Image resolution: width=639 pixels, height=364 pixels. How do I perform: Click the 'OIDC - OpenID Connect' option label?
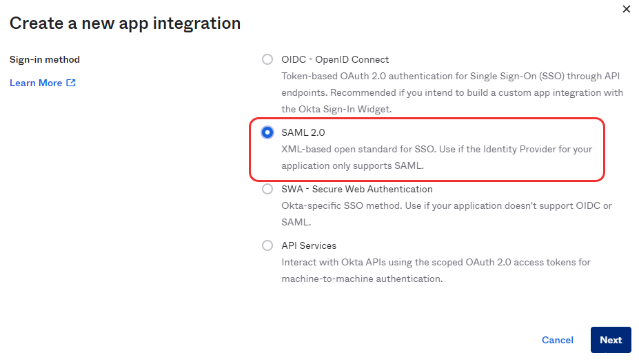pos(335,59)
